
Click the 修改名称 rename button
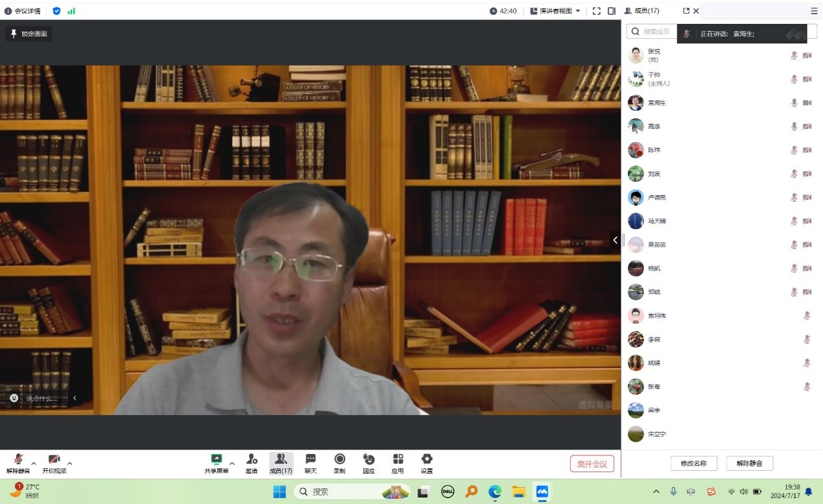[693, 464]
